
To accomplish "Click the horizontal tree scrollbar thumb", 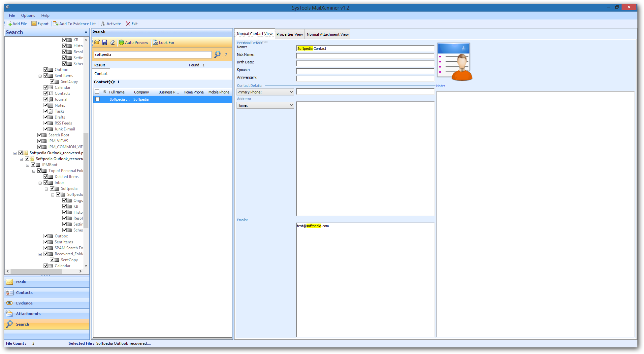I will point(36,271).
